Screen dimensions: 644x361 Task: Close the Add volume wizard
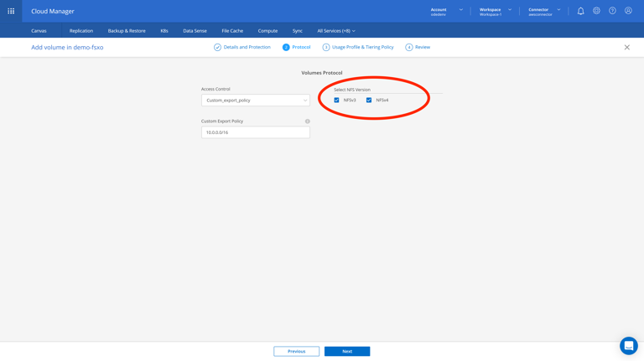626,48
